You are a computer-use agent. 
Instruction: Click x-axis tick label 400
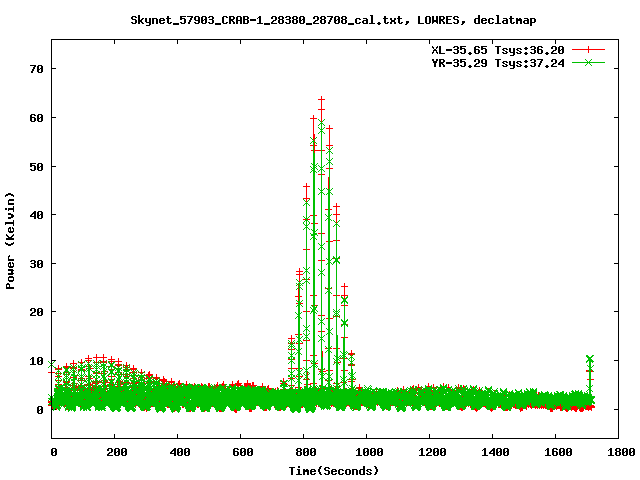coord(180,452)
